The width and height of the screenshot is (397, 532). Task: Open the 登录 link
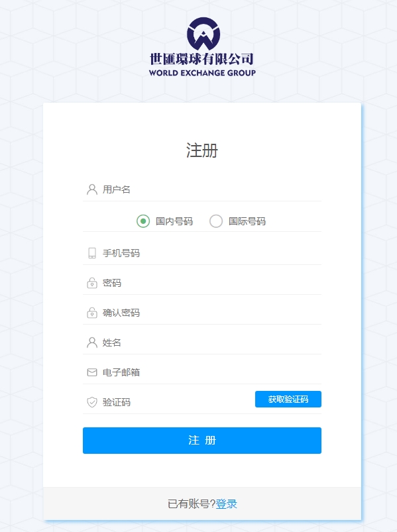[x=226, y=504]
